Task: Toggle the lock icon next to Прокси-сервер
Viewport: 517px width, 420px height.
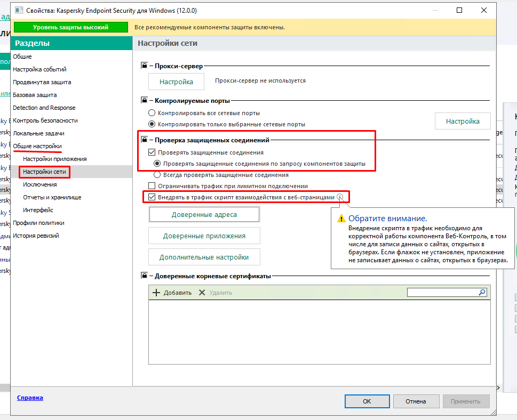Action: click(x=144, y=65)
